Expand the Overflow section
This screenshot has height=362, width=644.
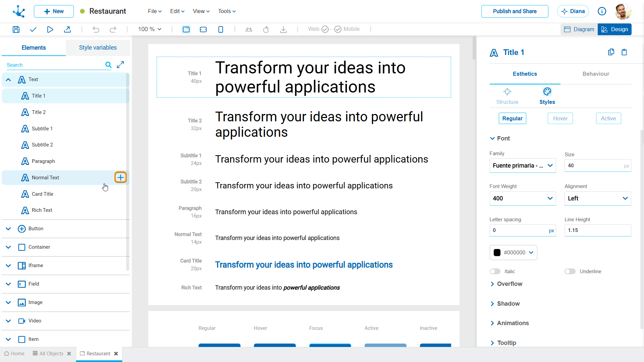click(506, 284)
